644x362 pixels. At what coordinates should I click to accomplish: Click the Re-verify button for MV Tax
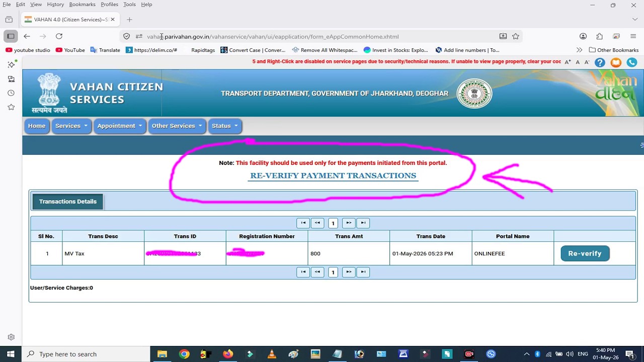tap(585, 253)
